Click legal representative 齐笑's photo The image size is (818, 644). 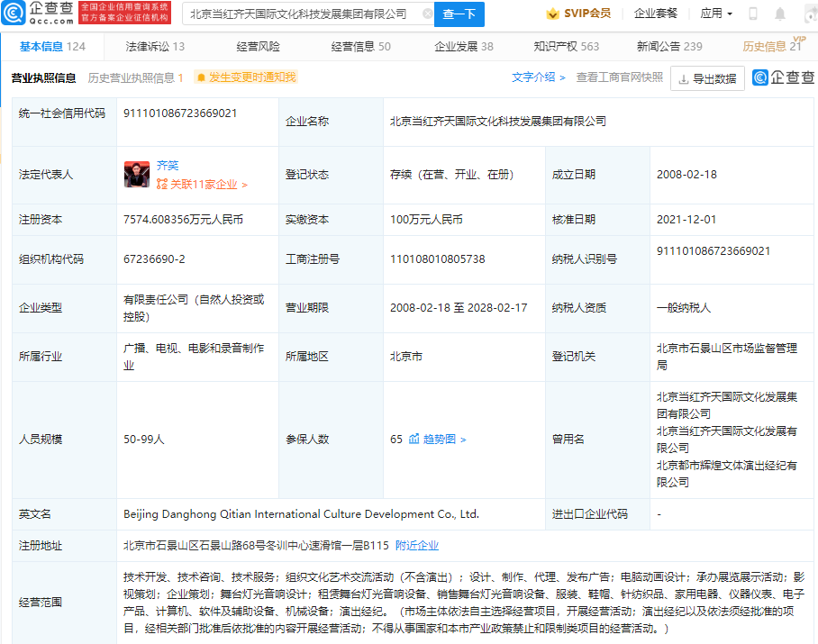(x=137, y=175)
